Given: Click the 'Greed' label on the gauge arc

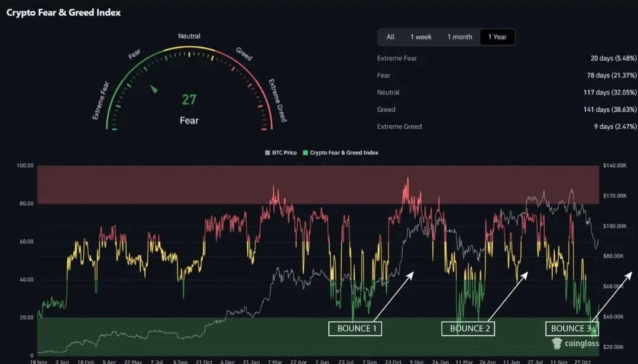Looking at the screenshot, I should coord(244,54).
